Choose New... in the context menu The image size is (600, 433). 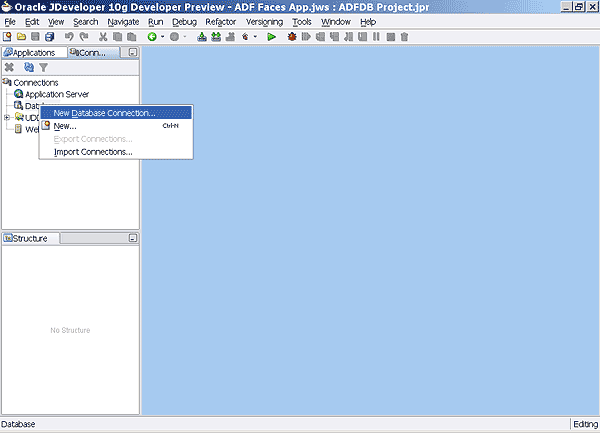tap(116, 126)
